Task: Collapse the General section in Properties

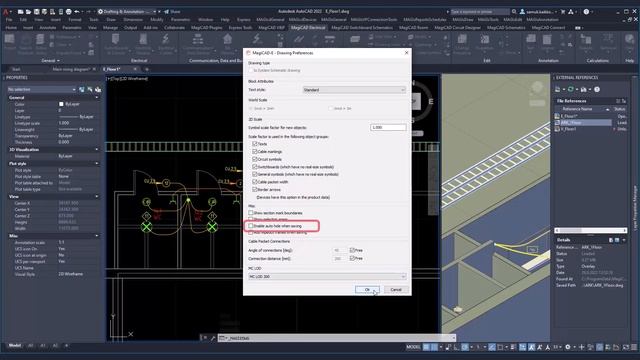Action: (x=97, y=98)
